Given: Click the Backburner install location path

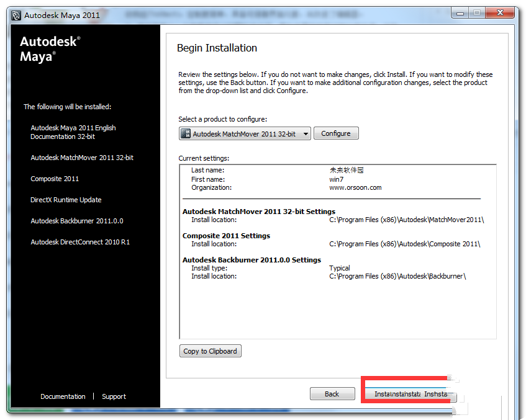Looking at the screenshot, I should click(x=397, y=276).
